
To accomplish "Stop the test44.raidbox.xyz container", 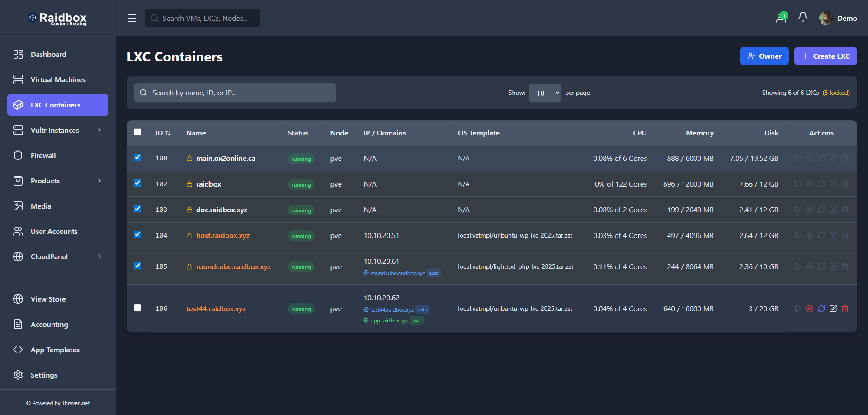I will [x=810, y=308].
